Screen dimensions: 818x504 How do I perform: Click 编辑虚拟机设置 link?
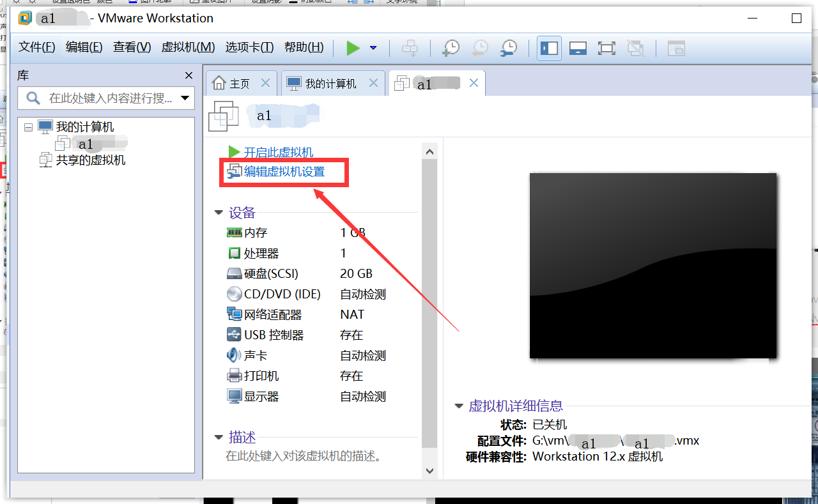point(284,172)
